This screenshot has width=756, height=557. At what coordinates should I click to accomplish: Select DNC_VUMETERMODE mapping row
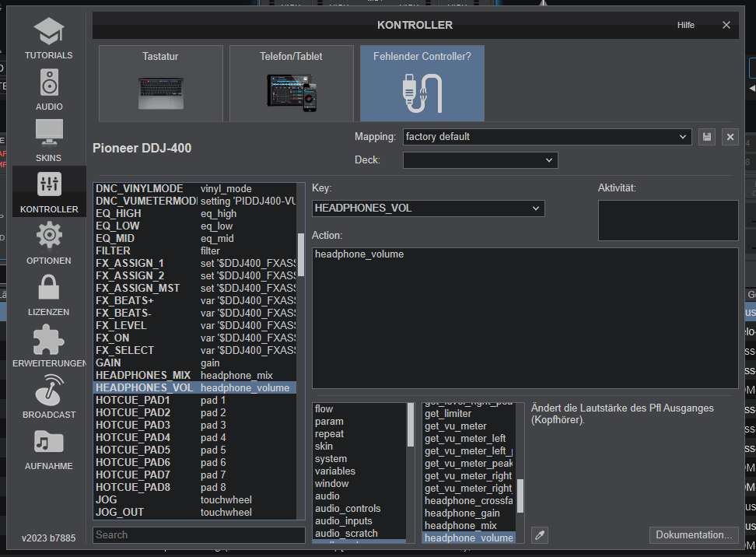[x=194, y=201]
